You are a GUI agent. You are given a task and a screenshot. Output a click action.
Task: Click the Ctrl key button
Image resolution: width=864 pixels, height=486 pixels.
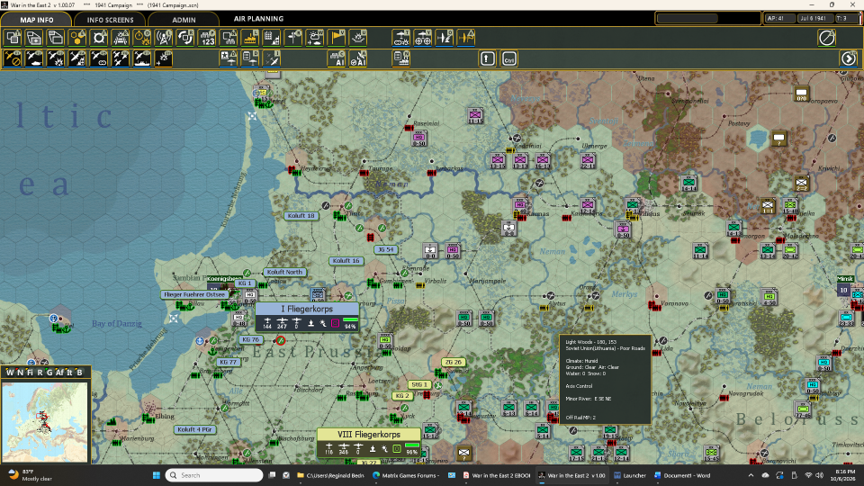point(509,58)
